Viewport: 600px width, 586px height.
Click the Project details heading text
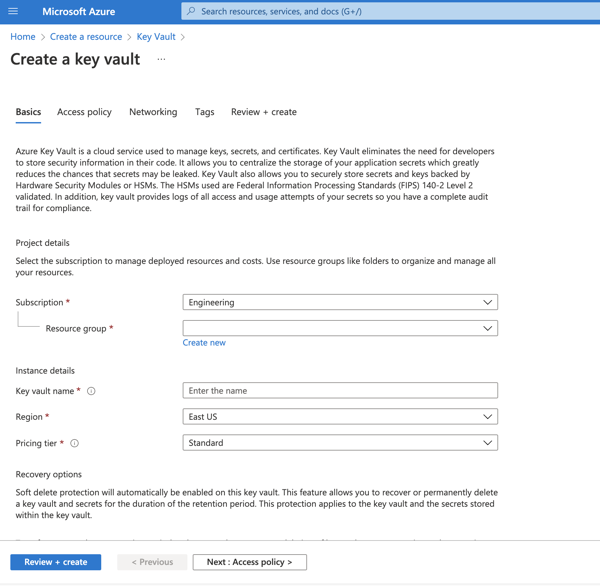tap(42, 243)
